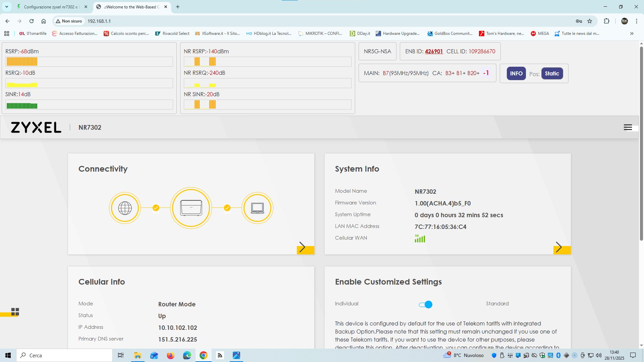This screenshot has height=362, width=644.
Task: Reload the router page
Action: point(32,21)
